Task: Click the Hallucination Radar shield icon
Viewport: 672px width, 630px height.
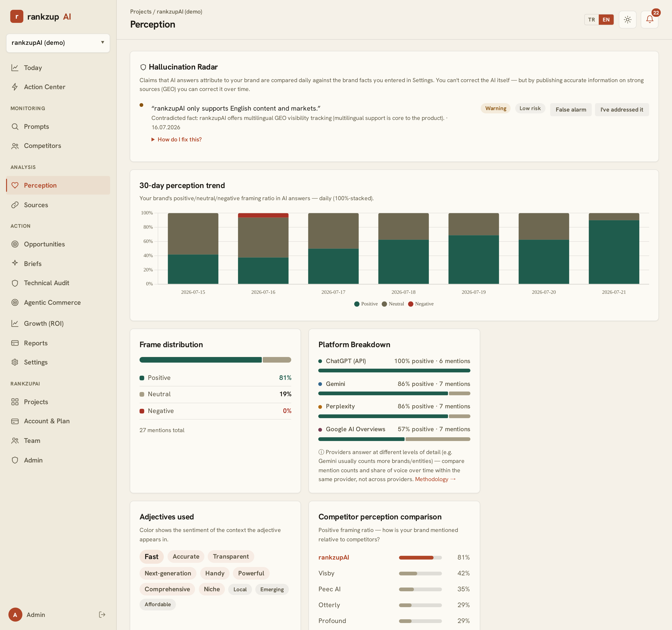Action: coord(143,67)
